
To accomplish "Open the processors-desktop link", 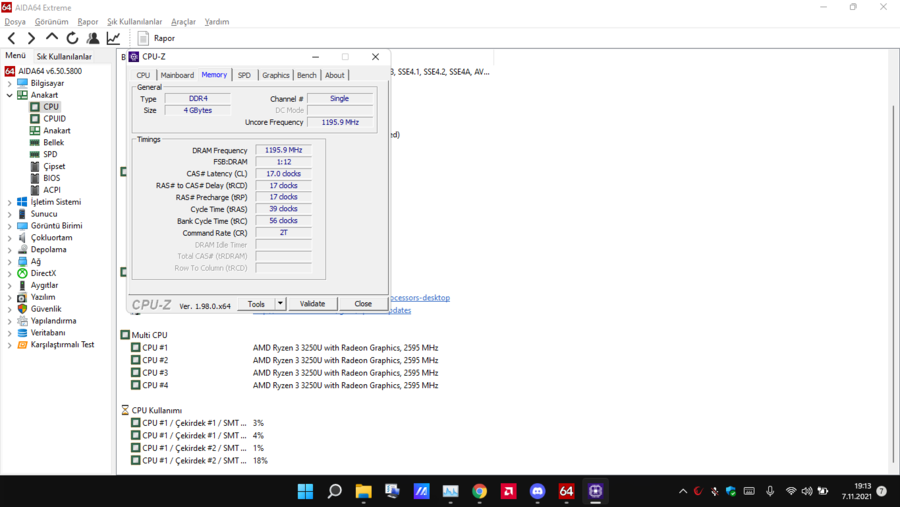I will (x=420, y=298).
